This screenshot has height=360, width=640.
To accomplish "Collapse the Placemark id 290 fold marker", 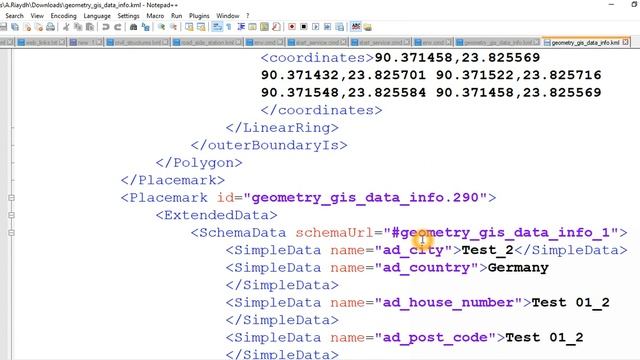I will click(x=11, y=198).
